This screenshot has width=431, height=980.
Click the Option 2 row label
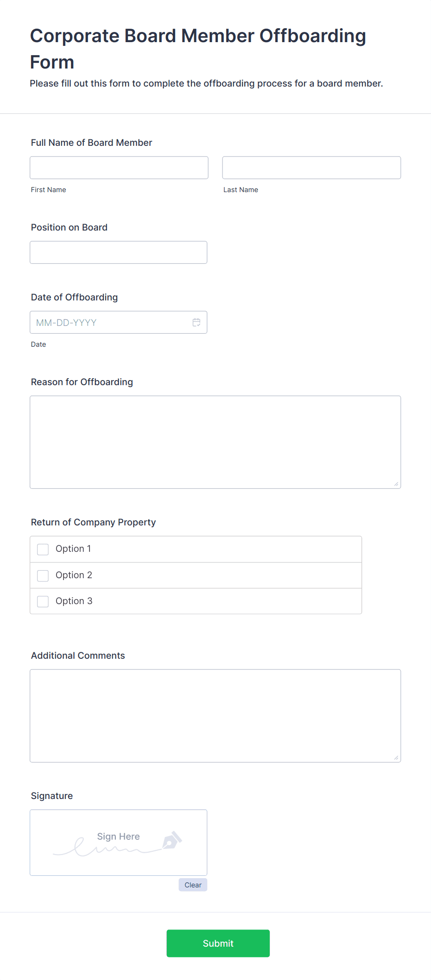tap(74, 575)
